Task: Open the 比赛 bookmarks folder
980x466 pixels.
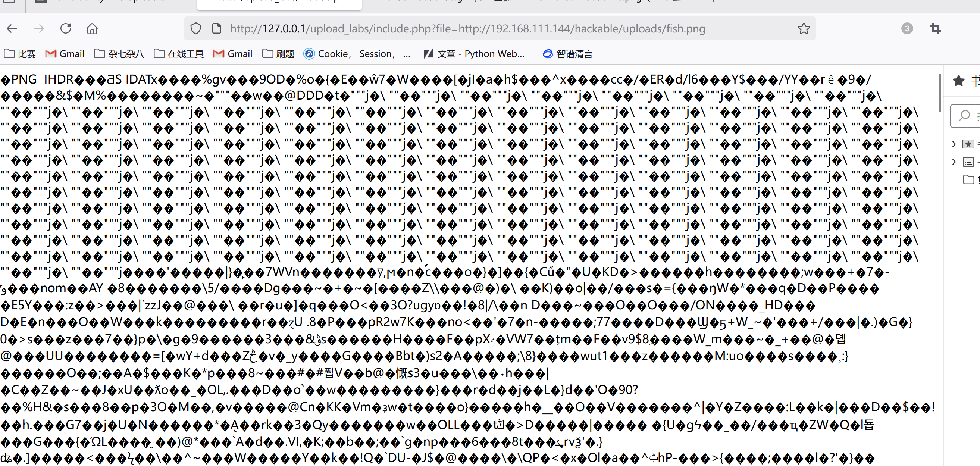Action: 20,54
